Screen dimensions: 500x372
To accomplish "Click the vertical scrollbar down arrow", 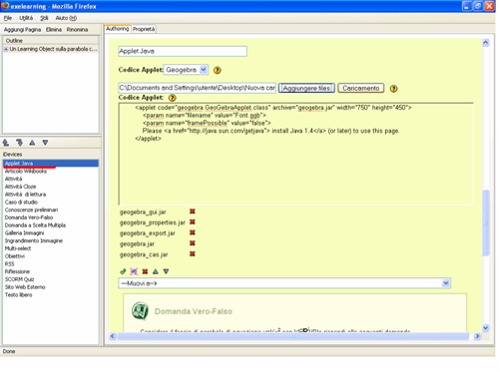I will pos(486,328).
